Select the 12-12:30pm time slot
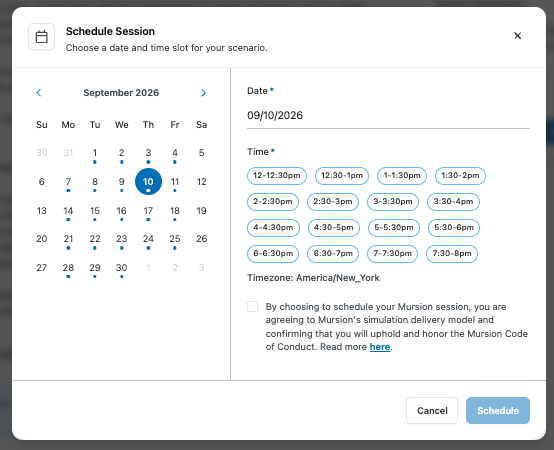Image resolution: width=554 pixels, height=450 pixels. [x=277, y=176]
